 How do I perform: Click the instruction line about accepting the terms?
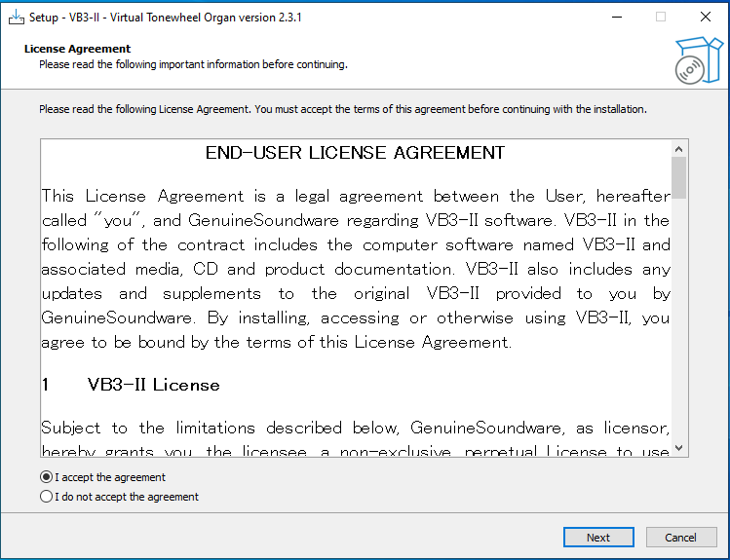coord(343,109)
